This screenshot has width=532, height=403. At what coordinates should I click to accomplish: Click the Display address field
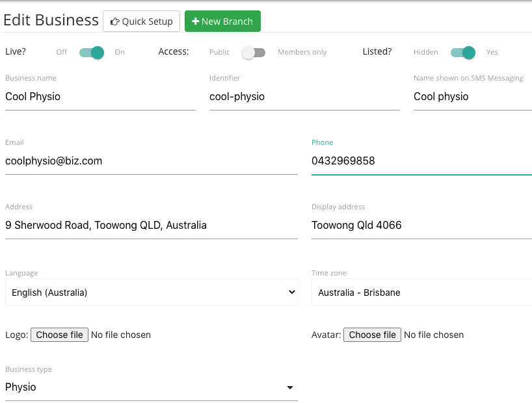point(421,226)
